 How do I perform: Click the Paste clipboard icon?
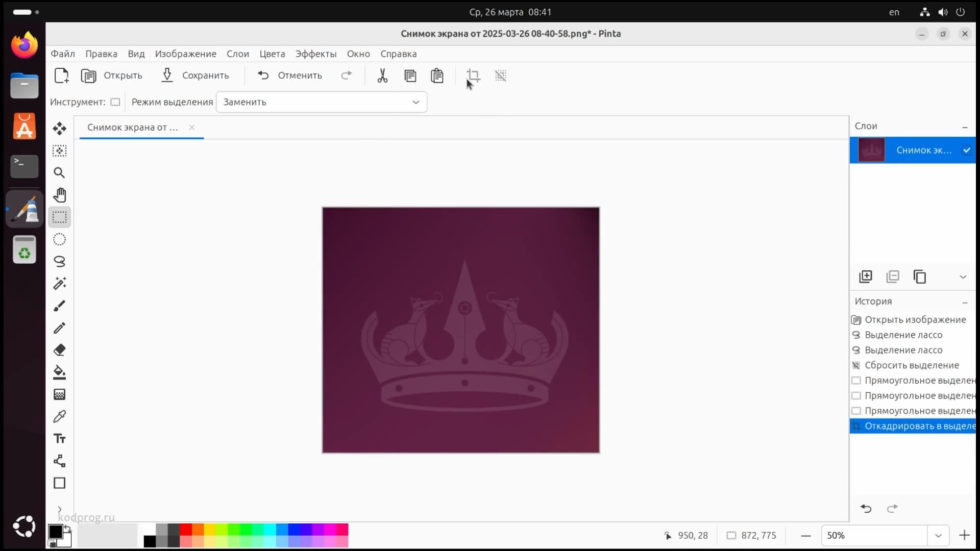(437, 76)
